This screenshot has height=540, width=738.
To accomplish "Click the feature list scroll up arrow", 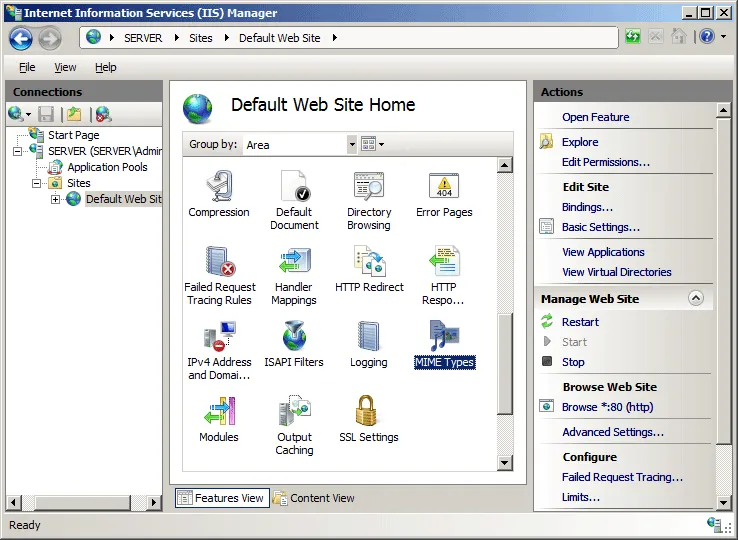I will (x=505, y=165).
